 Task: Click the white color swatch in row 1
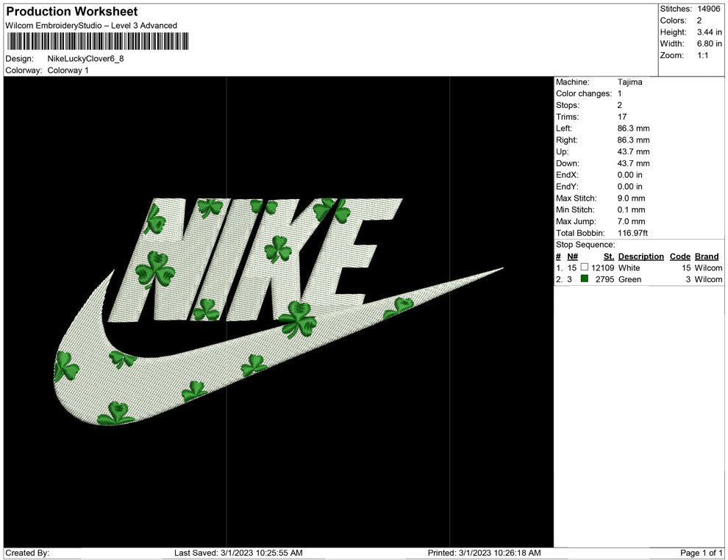585,267
